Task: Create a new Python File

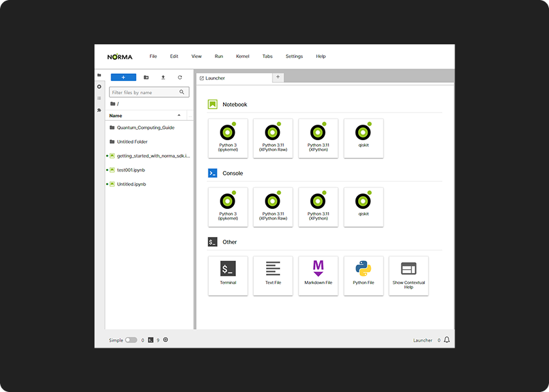Action: (363, 276)
